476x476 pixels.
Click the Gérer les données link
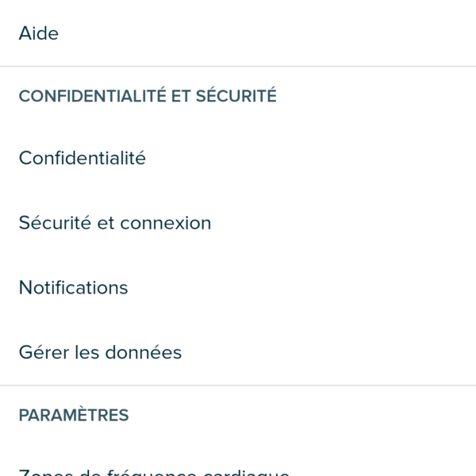click(100, 352)
